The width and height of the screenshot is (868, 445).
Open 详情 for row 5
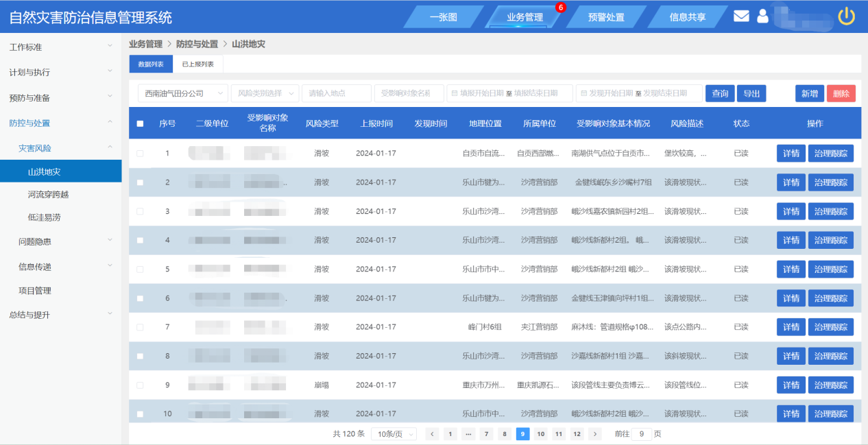tap(791, 269)
